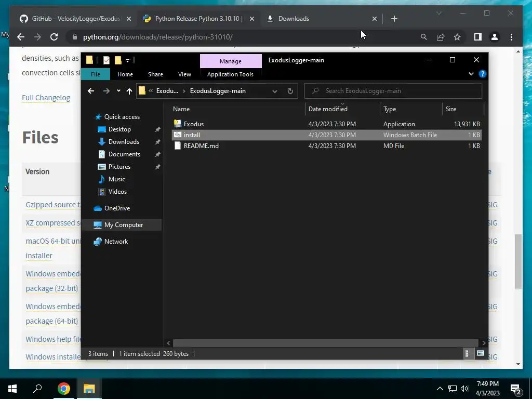
Task: Click the New folder quick access toolbar icon
Action: click(x=118, y=60)
